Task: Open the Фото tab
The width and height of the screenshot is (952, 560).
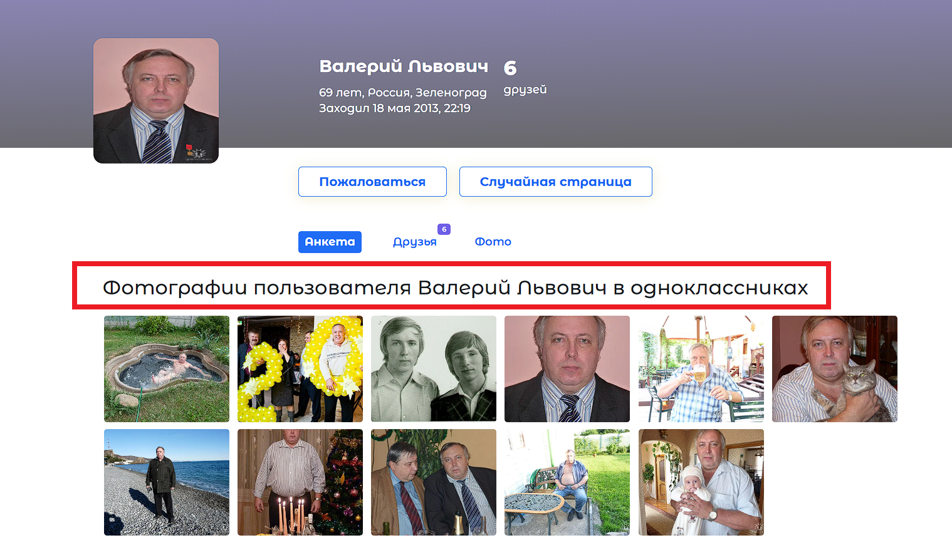Action: click(493, 242)
